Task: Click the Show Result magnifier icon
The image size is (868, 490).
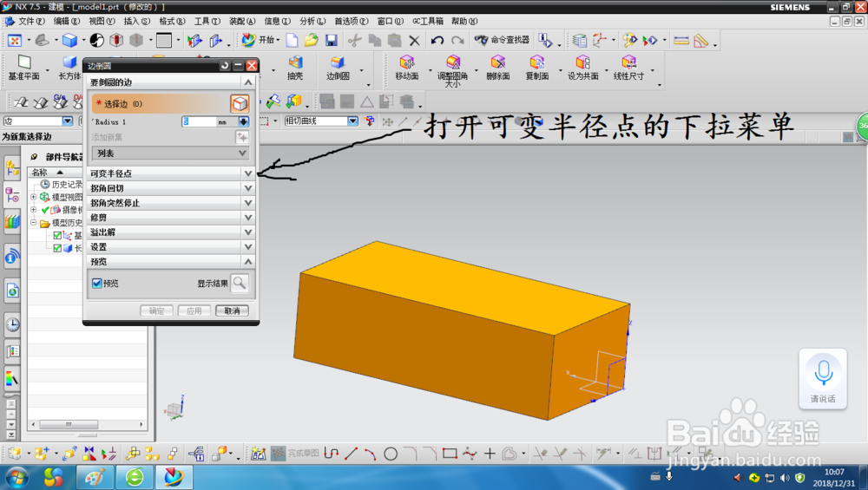Action: tap(240, 283)
